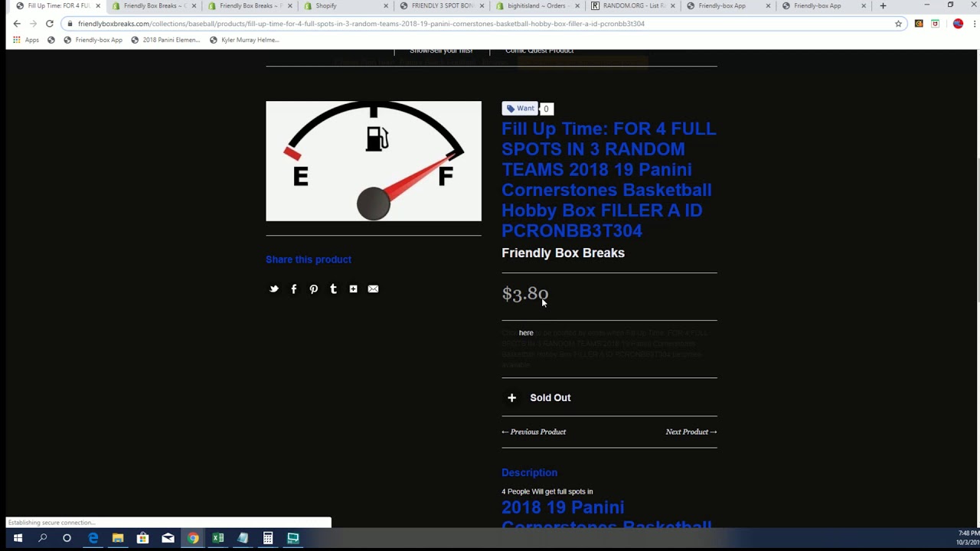The image size is (980, 551).
Task: Switch to the last Friendly-box App tab
Action: tap(823, 6)
